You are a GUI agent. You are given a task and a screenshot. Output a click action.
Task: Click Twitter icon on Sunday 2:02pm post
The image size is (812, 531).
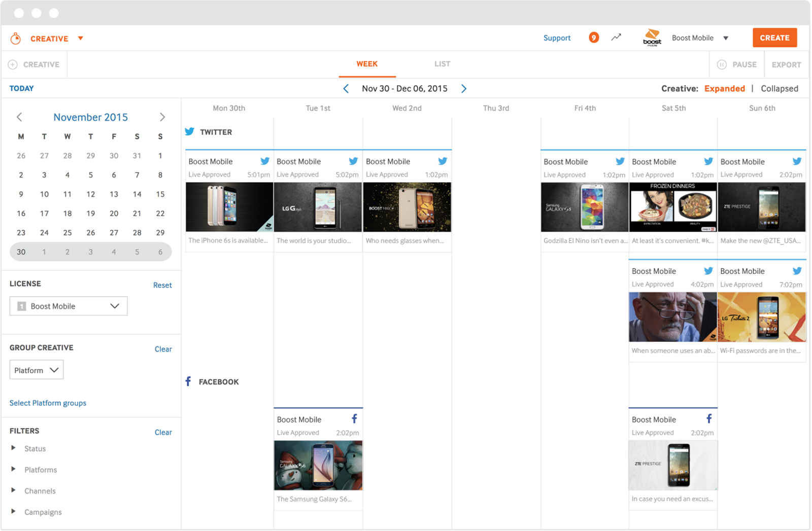[x=797, y=161]
